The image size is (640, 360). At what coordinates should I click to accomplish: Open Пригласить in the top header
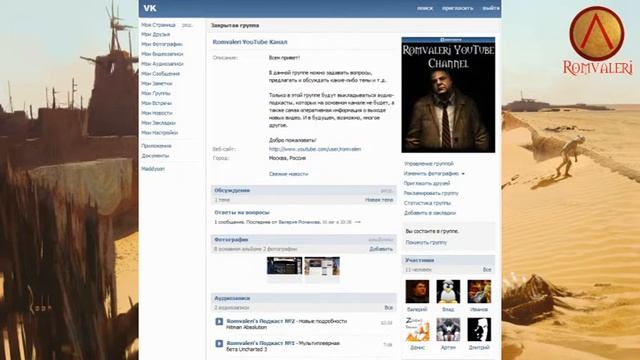pyautogui.click(x=458, y=8)
